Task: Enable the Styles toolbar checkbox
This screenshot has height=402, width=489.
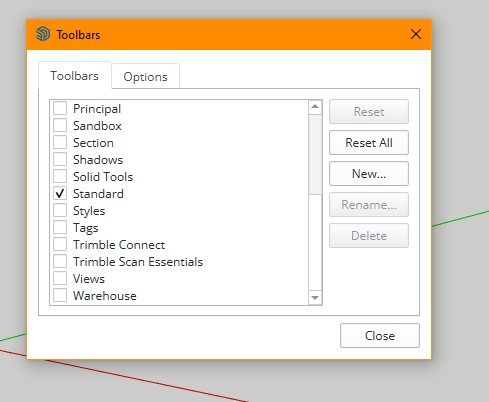Action: 60,210
